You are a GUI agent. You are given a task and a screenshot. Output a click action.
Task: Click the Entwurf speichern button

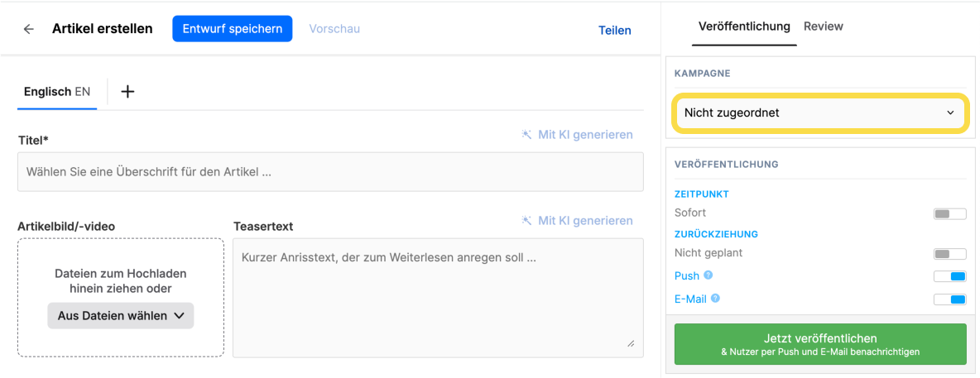[233, 29]
